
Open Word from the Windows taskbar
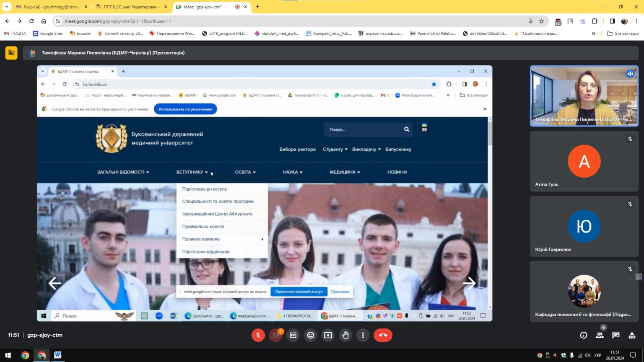pos(58,355)
